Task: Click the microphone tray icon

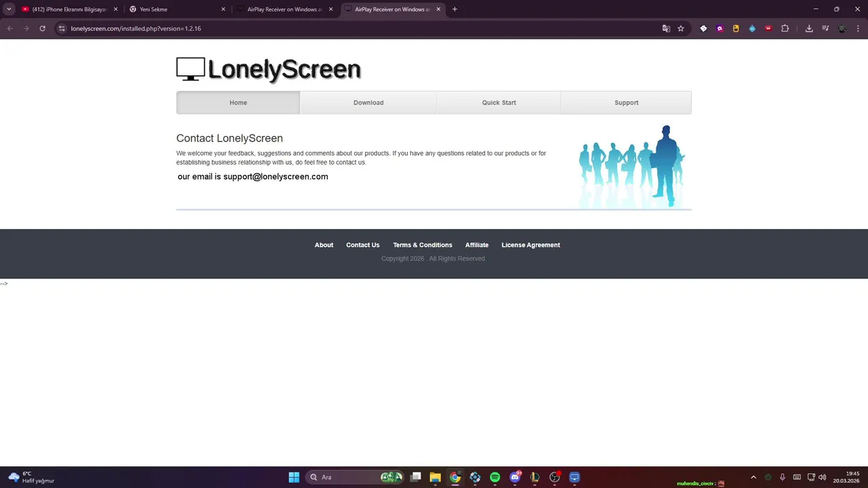Action: [x=783, y=477]
